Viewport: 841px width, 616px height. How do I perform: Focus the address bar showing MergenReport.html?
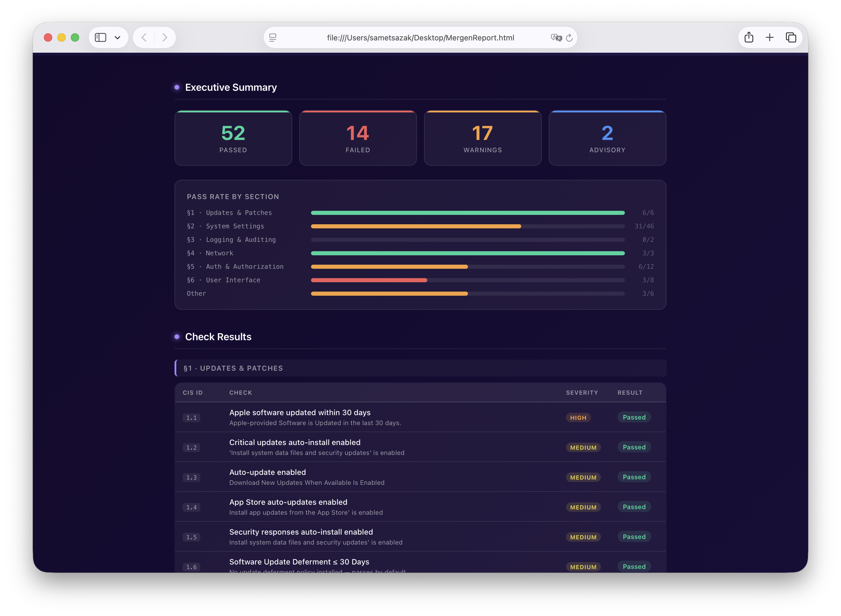click(x=420, y=37)
